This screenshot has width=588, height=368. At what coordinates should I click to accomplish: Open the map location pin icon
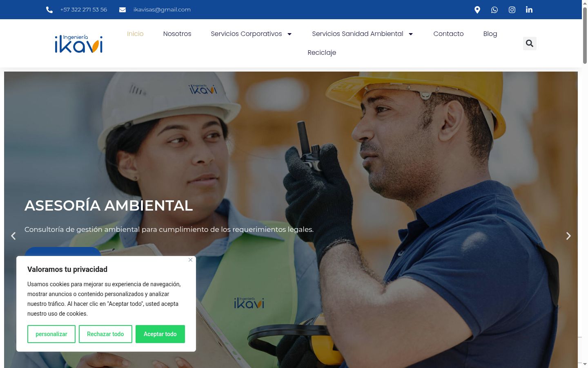point(477,10)
